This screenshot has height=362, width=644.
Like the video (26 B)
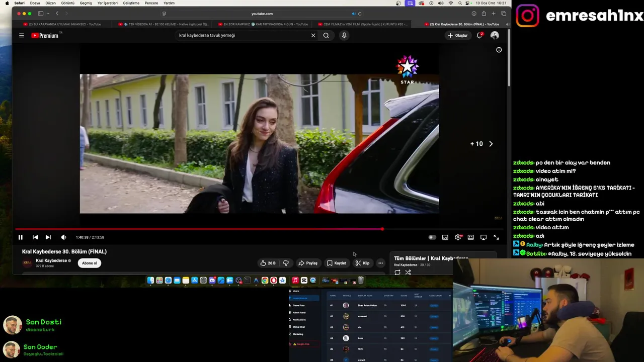268,263
